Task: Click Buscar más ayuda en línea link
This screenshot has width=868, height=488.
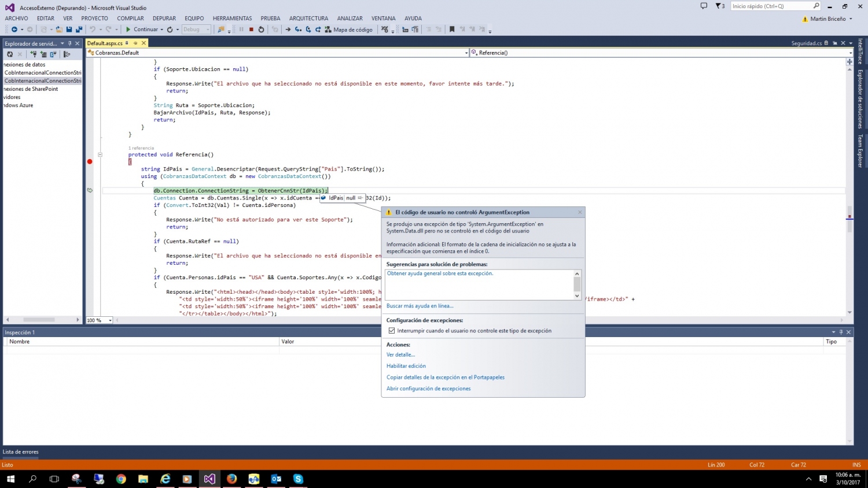Action: [x=420, y=306]
